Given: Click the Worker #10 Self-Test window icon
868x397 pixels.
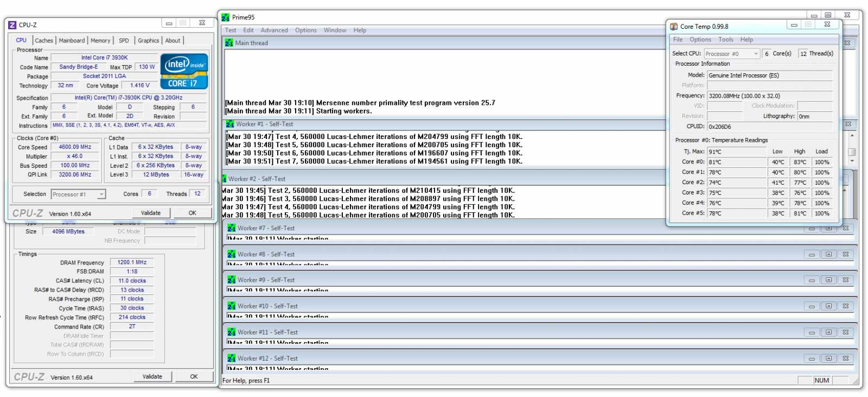Looking at the screenshot, I should pyautogui.click(x=232, y=306).
